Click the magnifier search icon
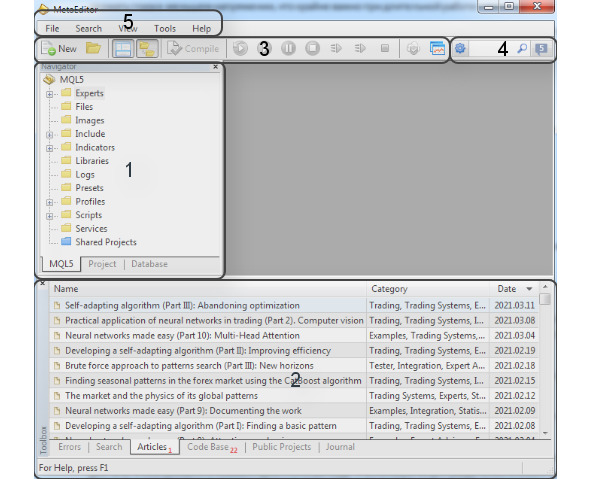 [x=522, y=48]
